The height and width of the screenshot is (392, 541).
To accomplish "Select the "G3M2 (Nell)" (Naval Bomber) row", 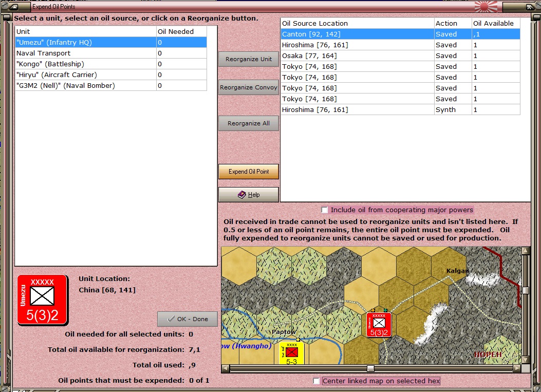I will 111,85.
